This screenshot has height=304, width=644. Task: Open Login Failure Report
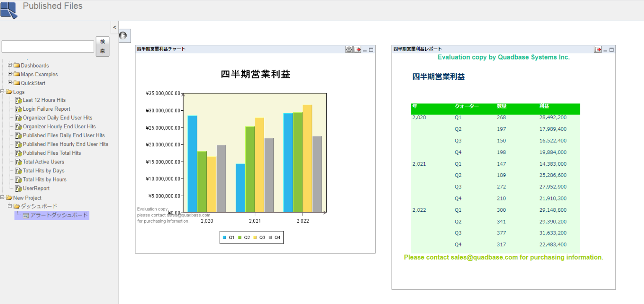(46, 109)
